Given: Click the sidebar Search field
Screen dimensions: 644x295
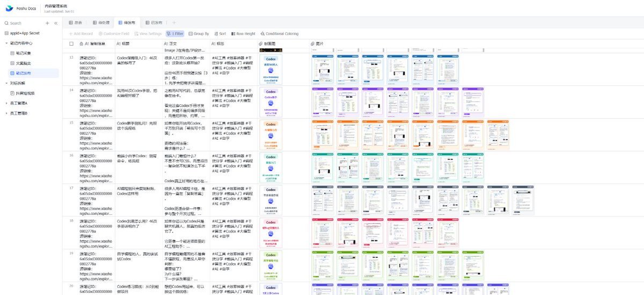Looking at the screenshot, I should (24, 23).
